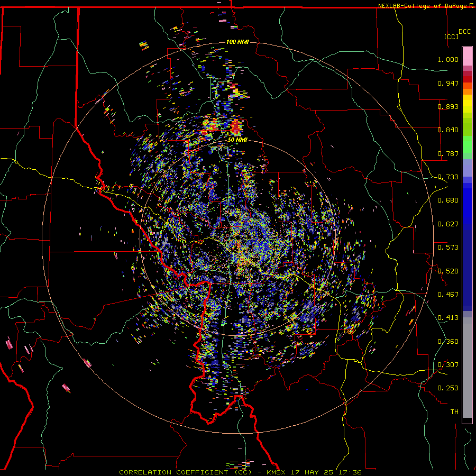Click the [CC] label above the color scale
This screenshot has height=476, width=476.
click(x=451, y=36)
